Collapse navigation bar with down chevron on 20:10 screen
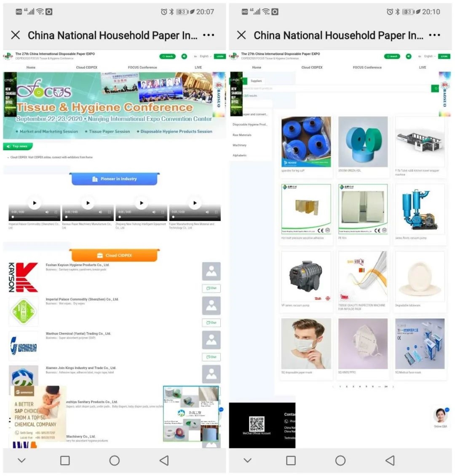 pos(247,460)
